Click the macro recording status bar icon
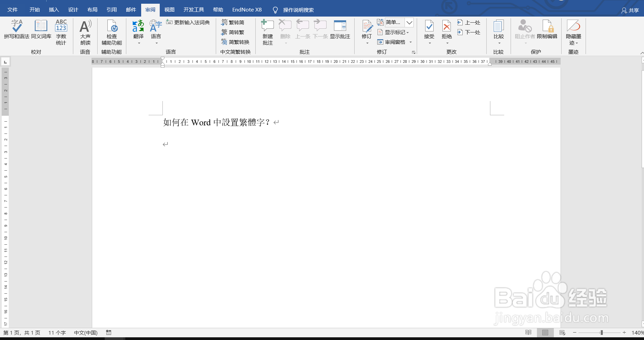This screenshot has height=340, width=644. [109, 333]
